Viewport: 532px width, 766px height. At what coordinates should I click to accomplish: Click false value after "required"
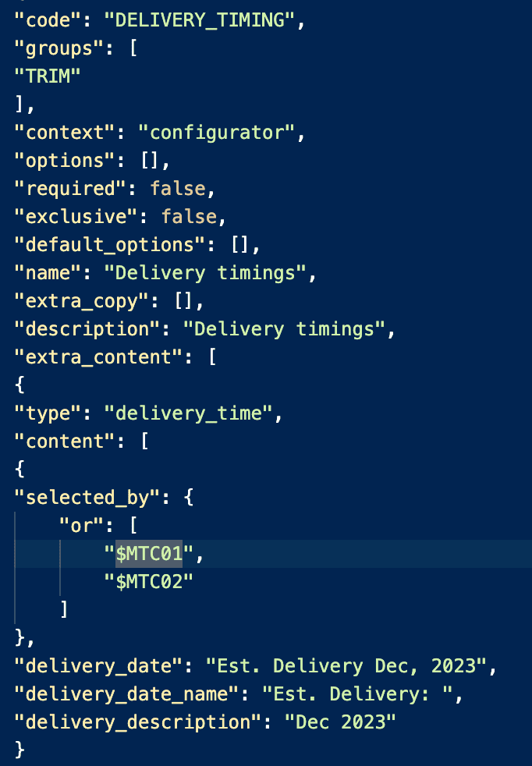click(x=178, y=189)
